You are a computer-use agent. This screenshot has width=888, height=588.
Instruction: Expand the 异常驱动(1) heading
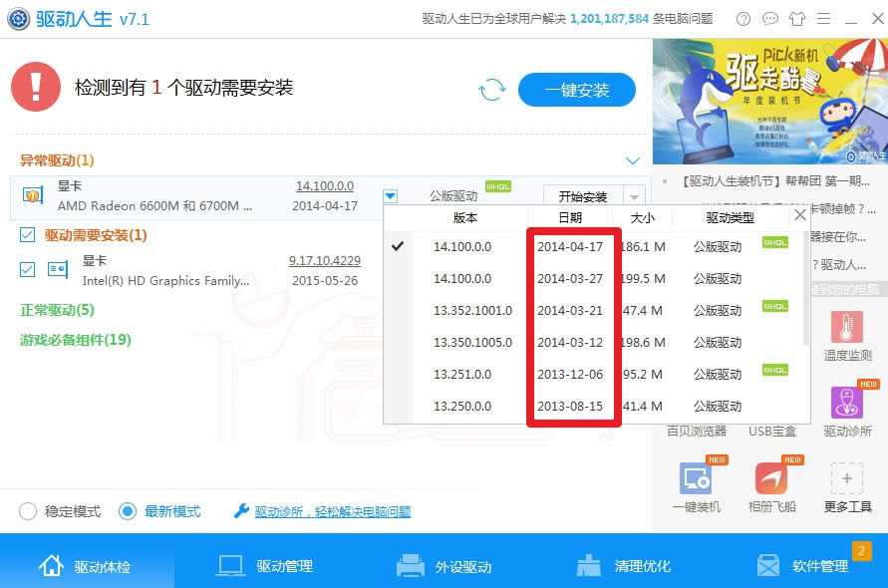(57, 160)
